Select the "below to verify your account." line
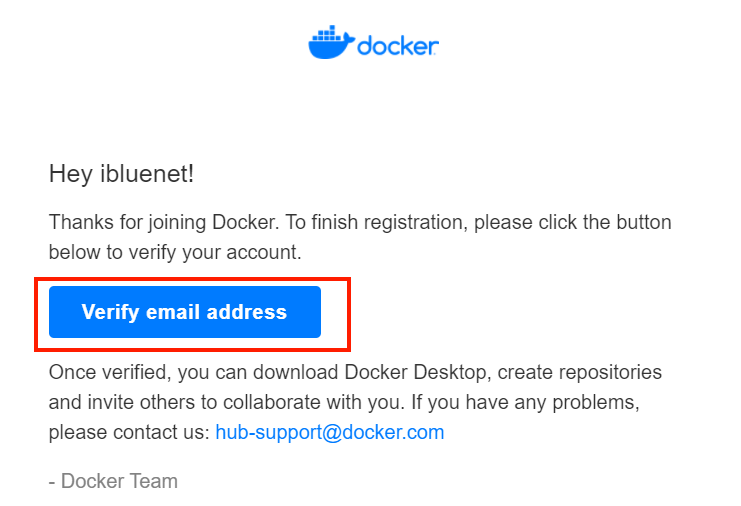 click(175, 252)
